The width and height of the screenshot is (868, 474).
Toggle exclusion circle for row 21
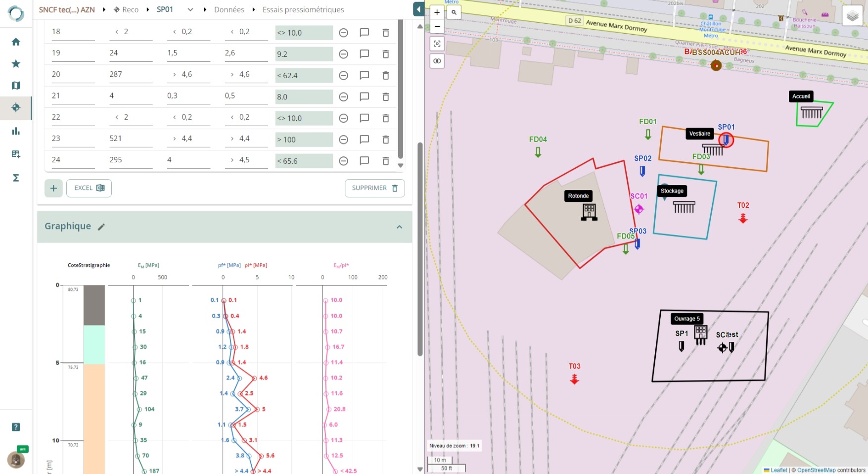[344, 97]
